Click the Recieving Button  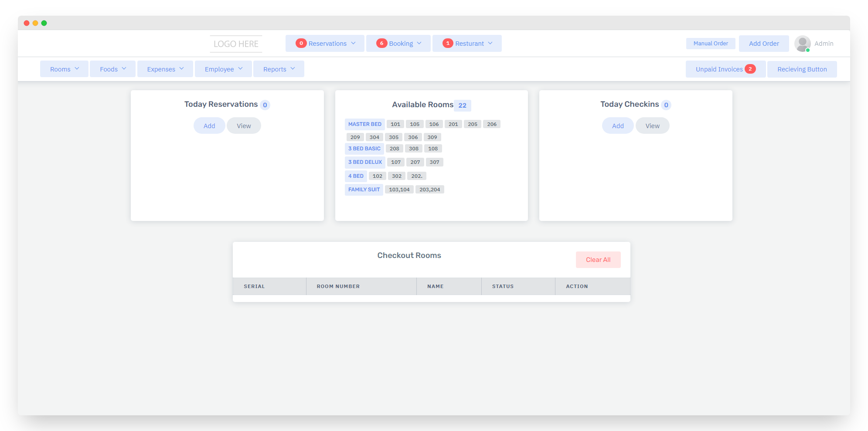pos(802,69)
